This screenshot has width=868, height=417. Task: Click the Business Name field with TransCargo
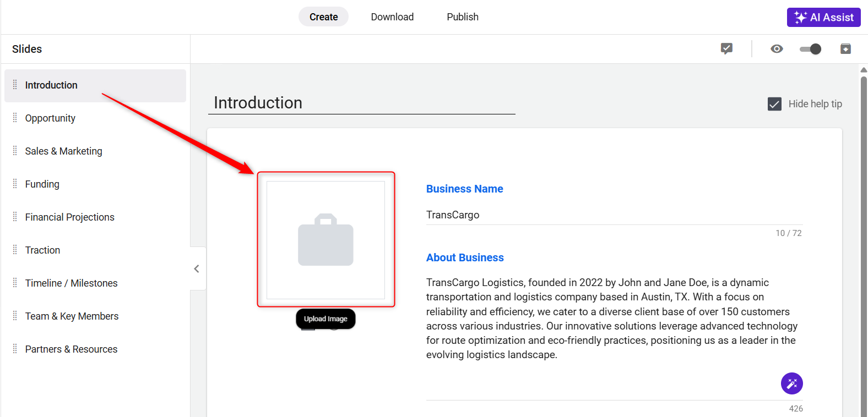[614, 215]
